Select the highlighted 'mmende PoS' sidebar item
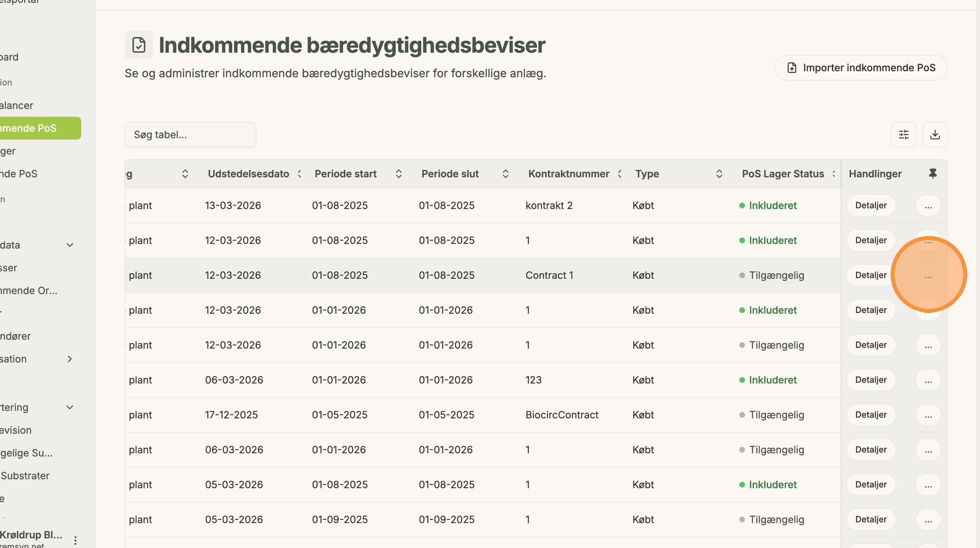 click(x=40, y=128)
